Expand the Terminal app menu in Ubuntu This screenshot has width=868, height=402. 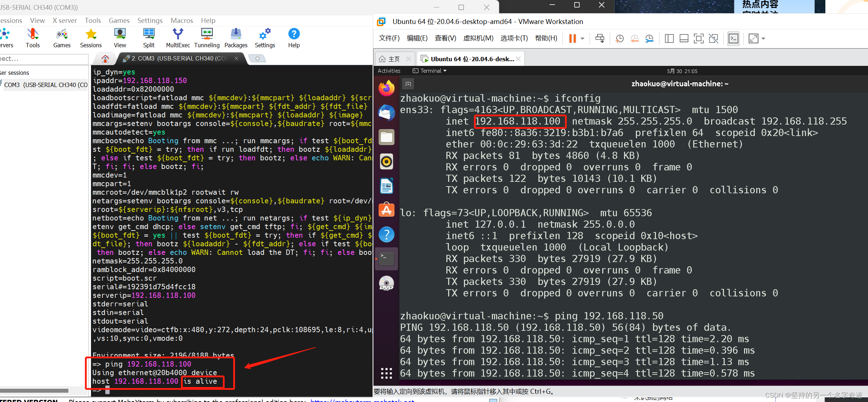430,71
